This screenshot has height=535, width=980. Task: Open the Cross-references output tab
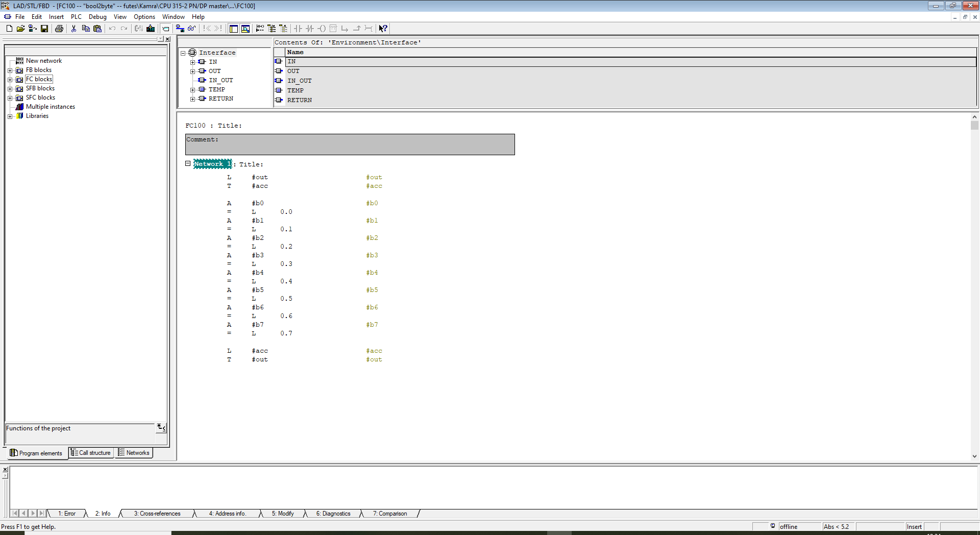(157, 514)
